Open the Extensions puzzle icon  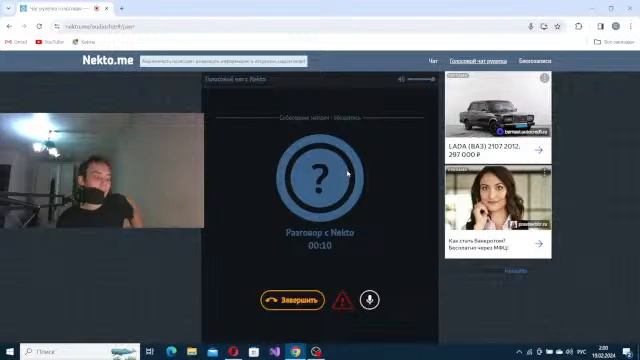pos(578,27)
